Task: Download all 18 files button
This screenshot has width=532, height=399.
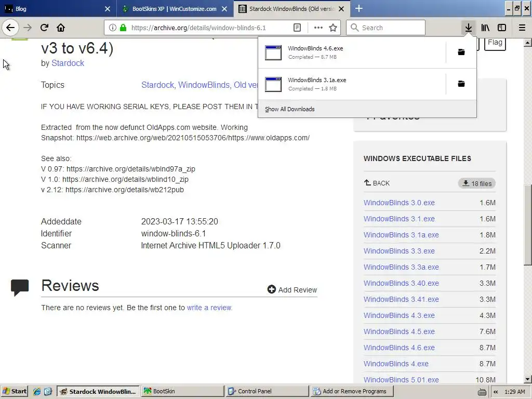Action: 477,183
